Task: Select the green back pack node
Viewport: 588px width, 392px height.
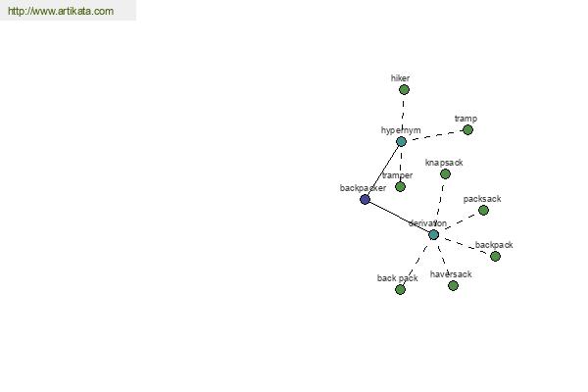Action: [x=400, y=289]
